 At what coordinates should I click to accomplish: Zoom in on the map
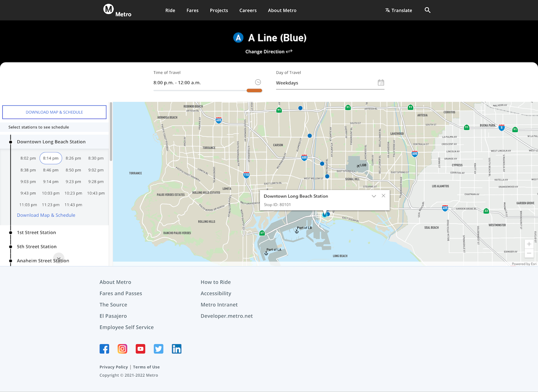[x=529, y=244]
